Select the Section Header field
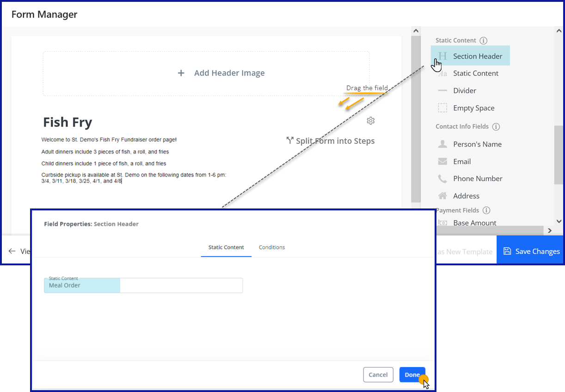Screen dimensions: 565x392 [477, 56]
